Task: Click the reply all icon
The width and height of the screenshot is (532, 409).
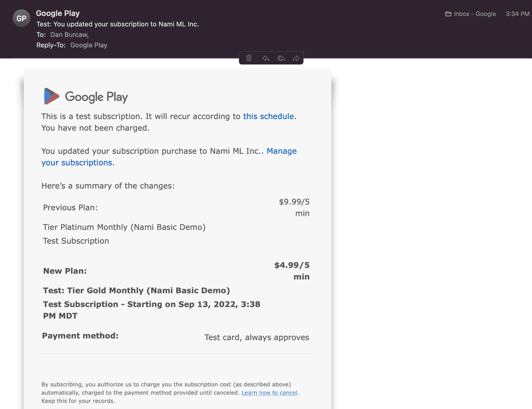Action: click(x=281, y=59)
